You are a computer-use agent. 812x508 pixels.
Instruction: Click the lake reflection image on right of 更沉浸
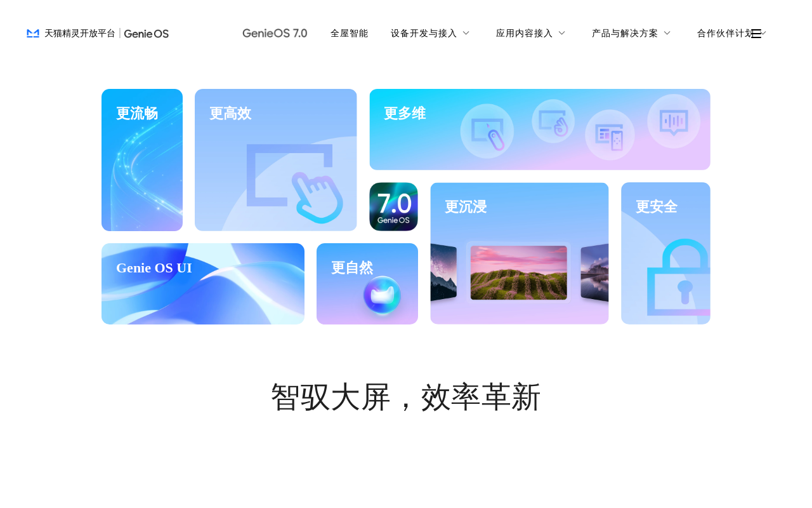594,272
